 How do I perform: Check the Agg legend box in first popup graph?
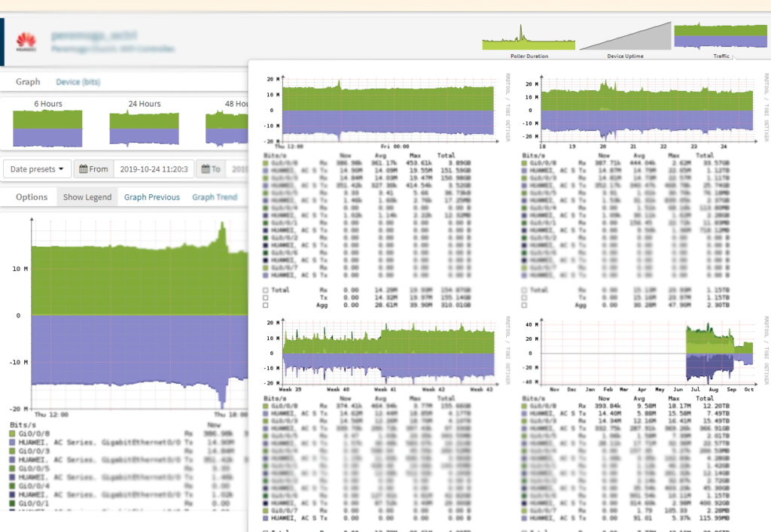pos(265,306)
